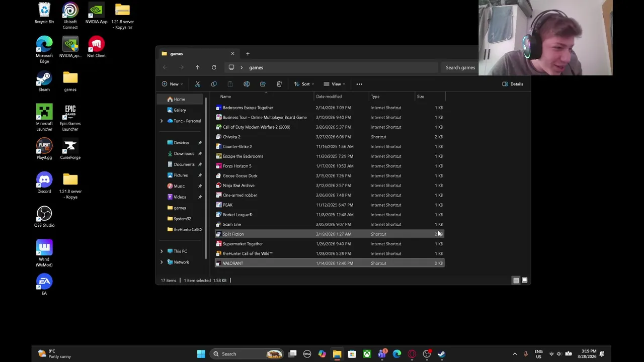Click games in the address breadcrumb

pyautogui.click(x=256, y=67)
